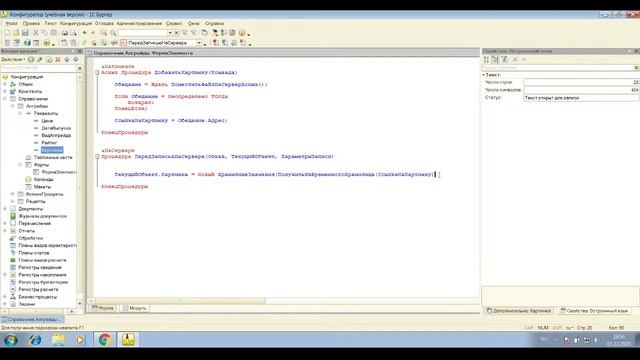Click the yellow help icon in toolbar
Screen dimensions: 640x360
[242, 33]
